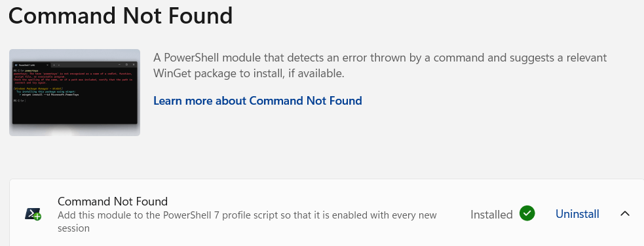
Task: Click the tab close X in terminal preview
Action: [47, 65]
